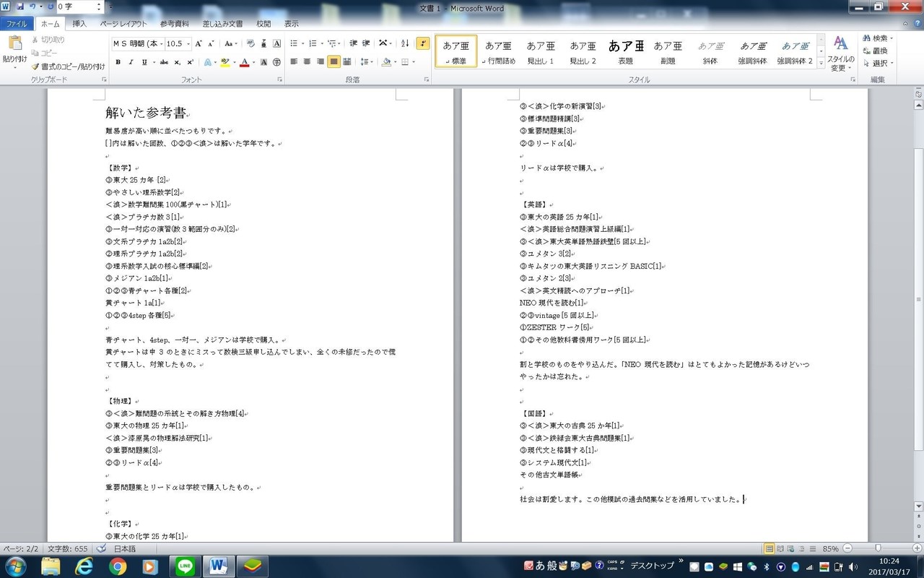This screenshot has width=924, height=578.
Task: Click the Phonetic Guide (ruby) icon
Action: (x=263, y=43)
